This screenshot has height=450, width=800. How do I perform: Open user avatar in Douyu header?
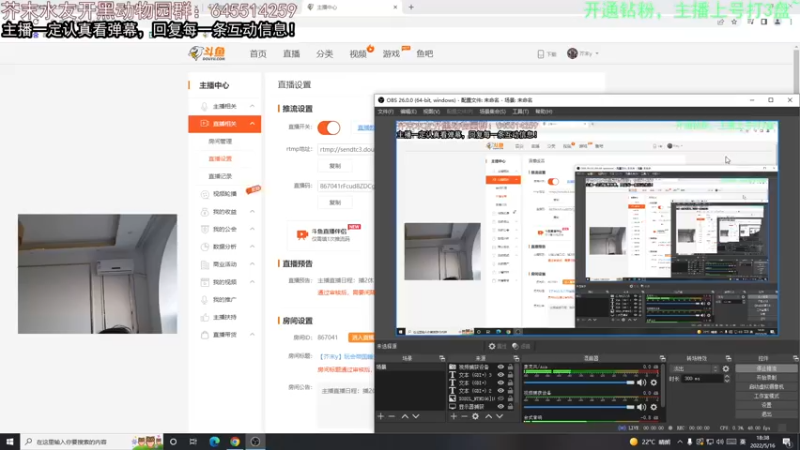[x=572, y=54]
